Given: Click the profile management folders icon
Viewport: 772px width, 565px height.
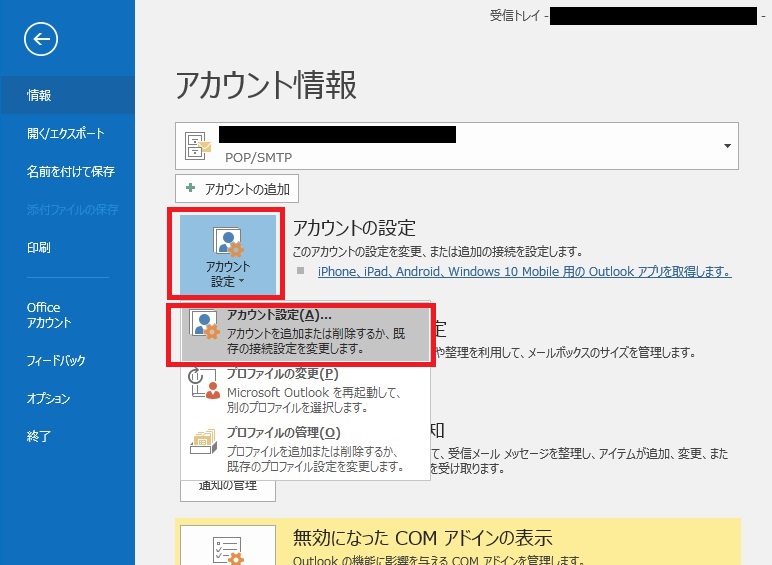Looking at the screenshot, I should pyautogui.click(x=203, y=441).
